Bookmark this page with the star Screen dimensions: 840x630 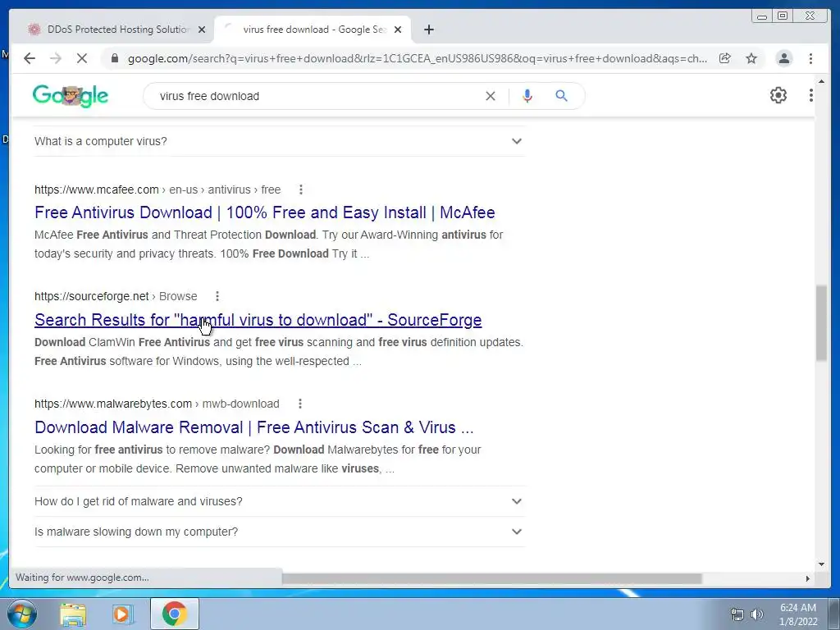[x=751, y=58]
